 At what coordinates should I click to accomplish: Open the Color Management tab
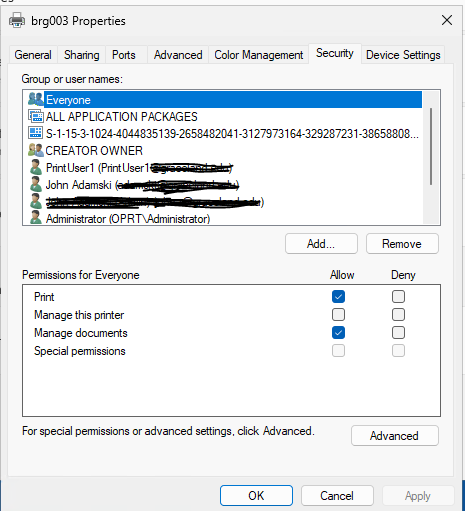point(259,55)
